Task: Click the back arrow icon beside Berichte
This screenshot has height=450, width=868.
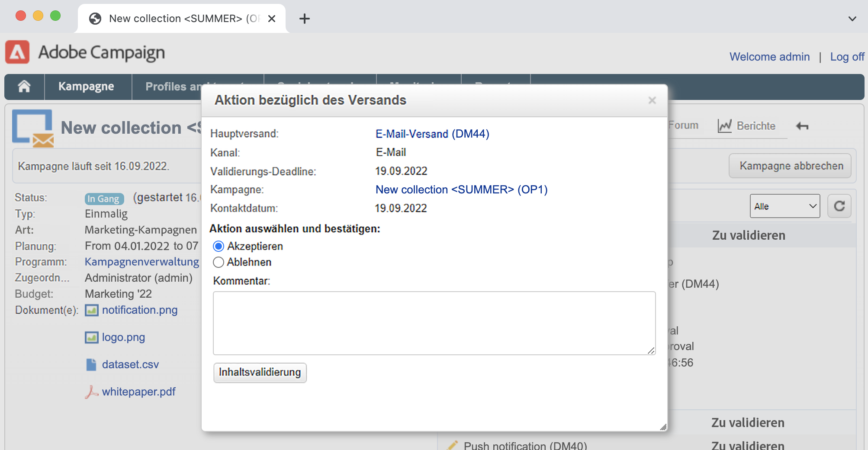Action: click(x=802, y=126)
